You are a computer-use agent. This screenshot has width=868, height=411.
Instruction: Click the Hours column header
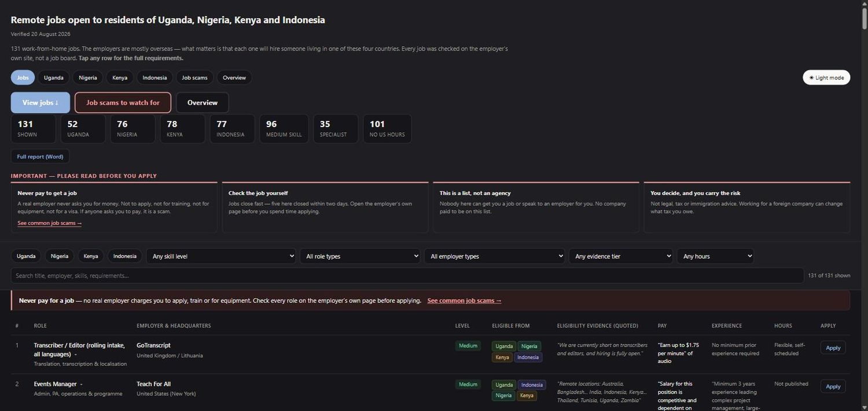(783, 325)
